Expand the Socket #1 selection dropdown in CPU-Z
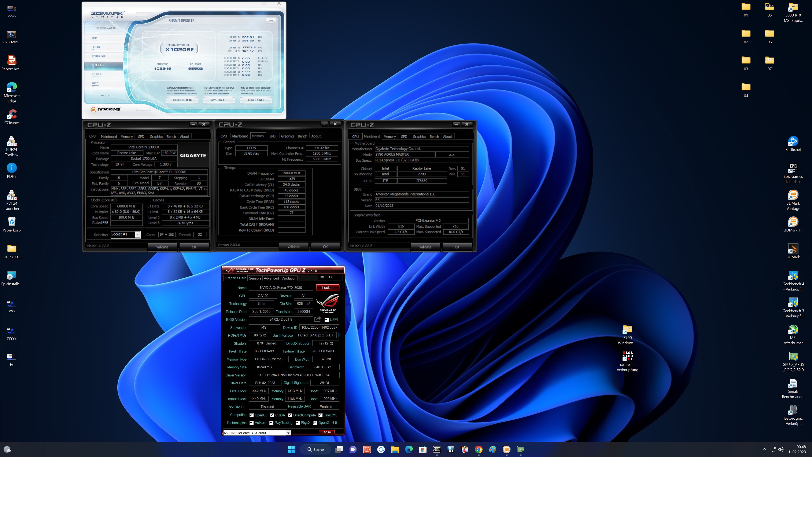 pos(137,234)
